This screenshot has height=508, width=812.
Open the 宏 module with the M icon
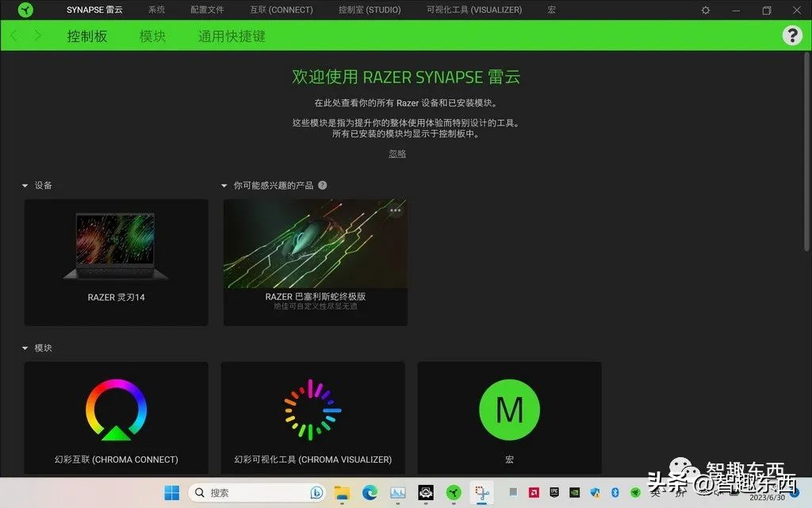(x=508, y=409)
